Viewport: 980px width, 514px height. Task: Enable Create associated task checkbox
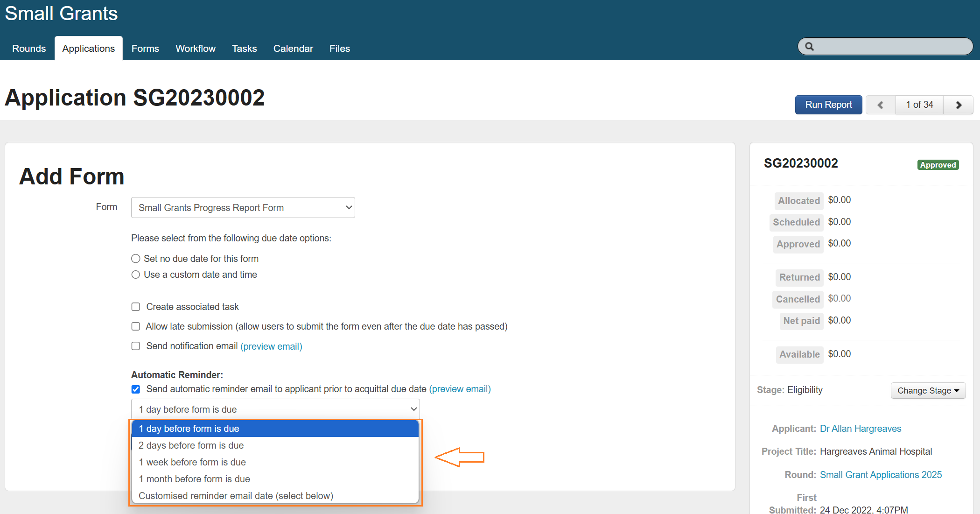[x=136, y=307]
